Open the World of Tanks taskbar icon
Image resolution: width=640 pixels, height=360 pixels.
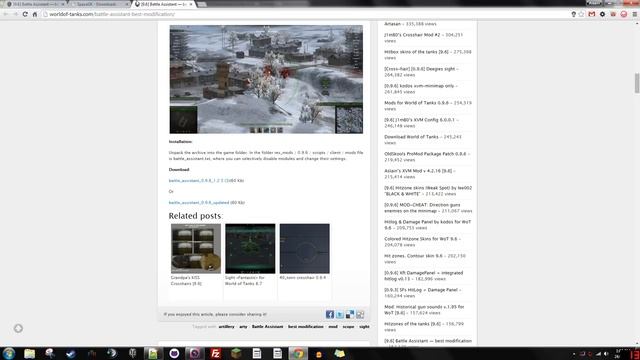click(133, 353)
